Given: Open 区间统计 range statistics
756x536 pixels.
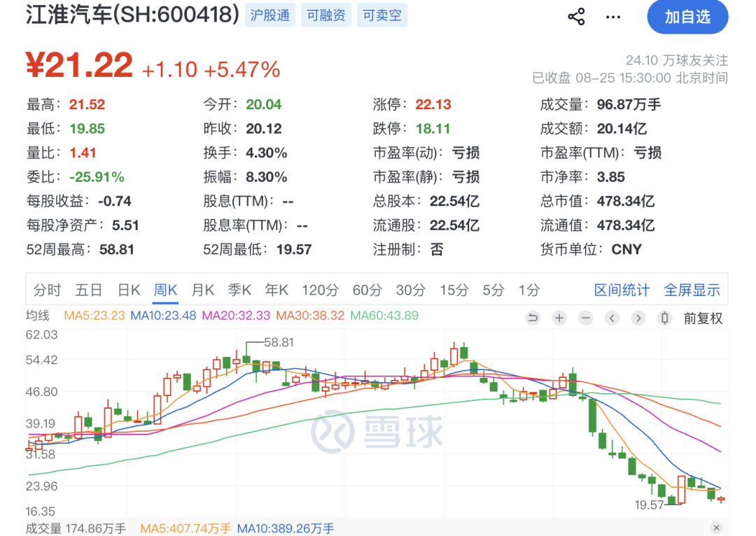Looking at the screenshot, I should pos(622,290).
